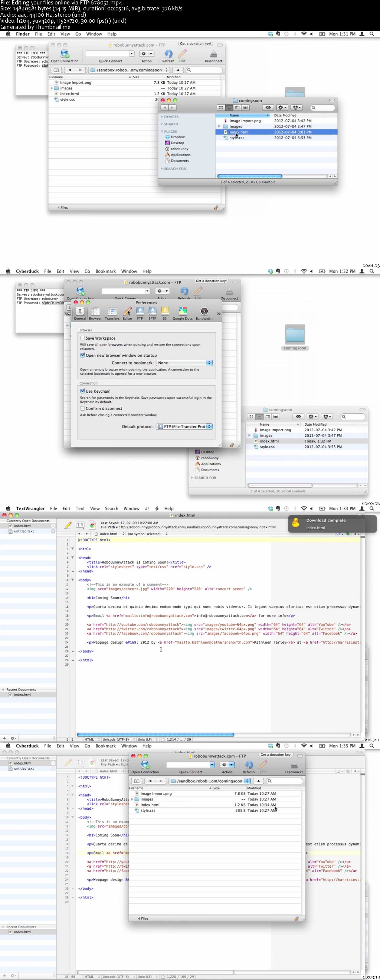The height and width of the screenshot is (980, 380).
Task: Click the go-up arrow button in the 1:31 PM Cyberduck window
Action: tap(178, 70)
